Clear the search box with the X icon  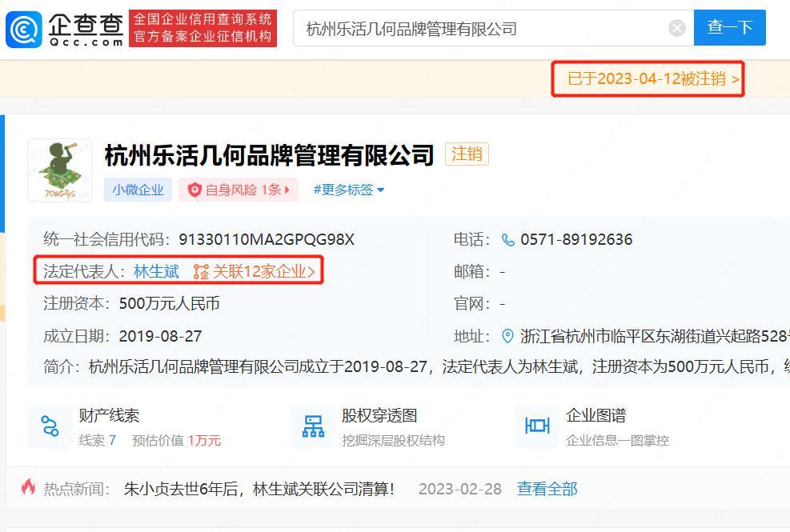coord(676,28)
